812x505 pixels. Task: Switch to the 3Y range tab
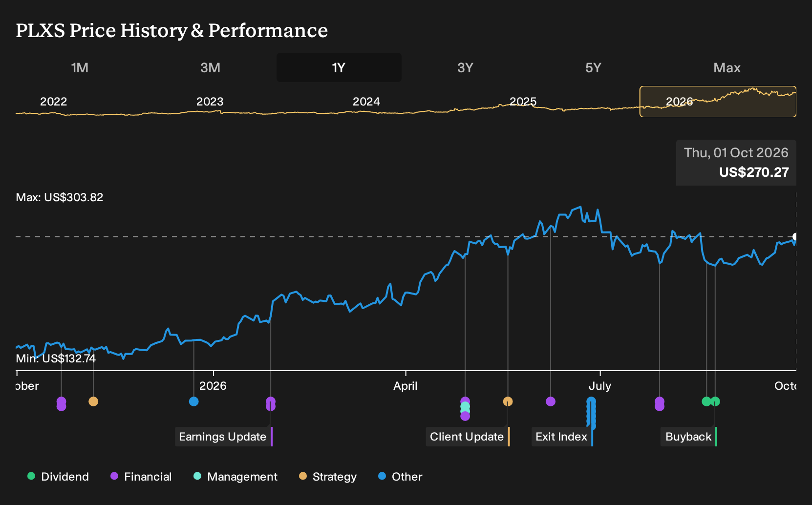[465, 67]
